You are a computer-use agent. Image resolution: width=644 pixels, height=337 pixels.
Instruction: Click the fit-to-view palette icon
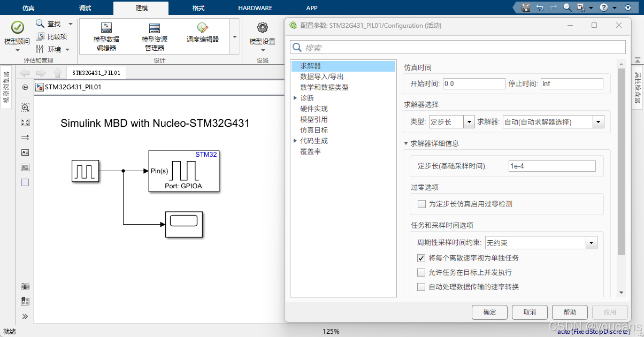pyautogui.click(x=25, y=122)
